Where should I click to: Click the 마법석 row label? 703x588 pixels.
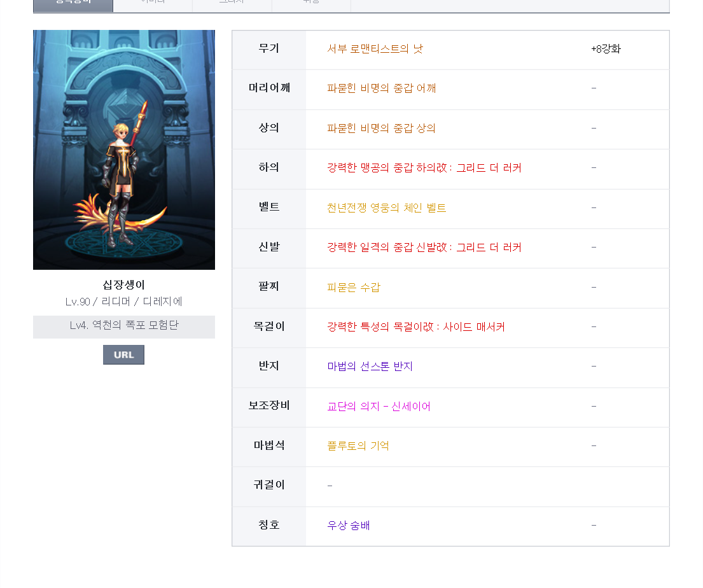point(269,445)
